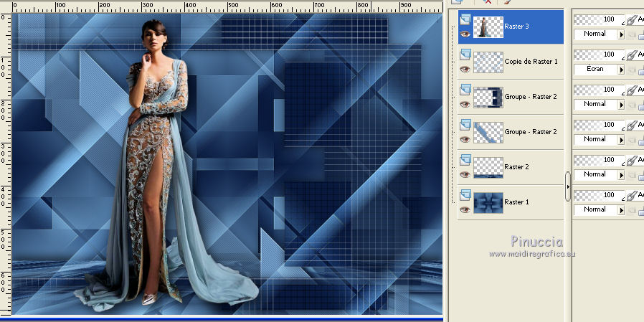Click opacity slider of diagonal-stripe Groupe - Raster 2
The width and height of the screenshot is (644, 322).
(600, 125)
